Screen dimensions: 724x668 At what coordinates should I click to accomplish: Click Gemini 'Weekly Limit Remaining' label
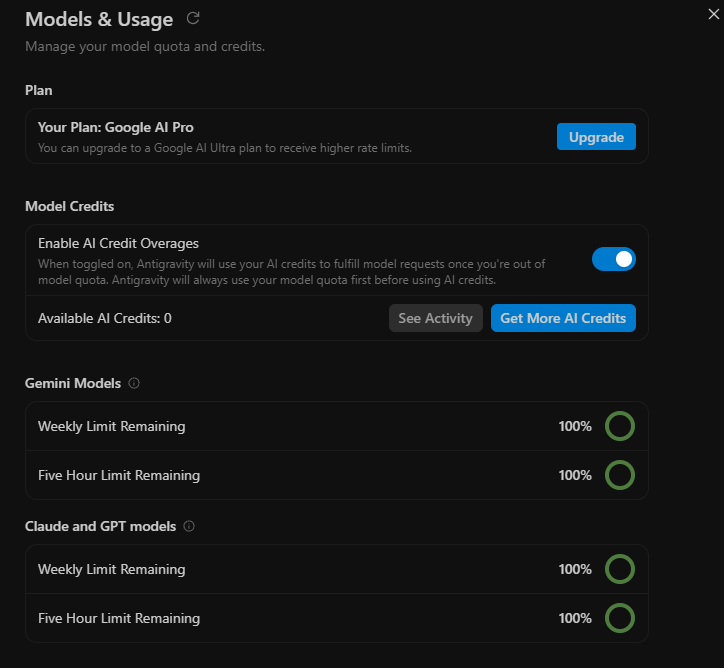[x=112, y=427]
